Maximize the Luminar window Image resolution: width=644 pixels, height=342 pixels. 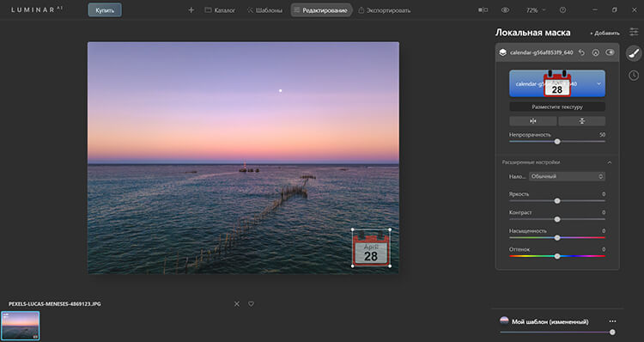(x=615, y=9)
